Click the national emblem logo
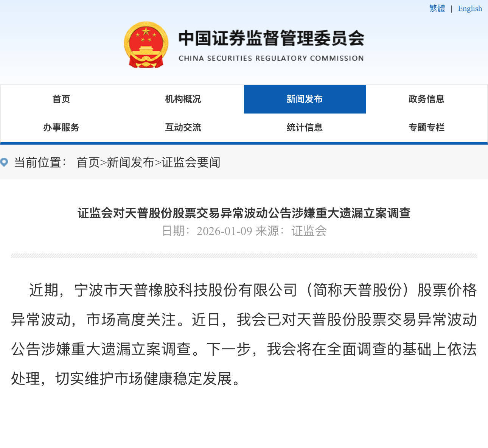 (146, 45)
